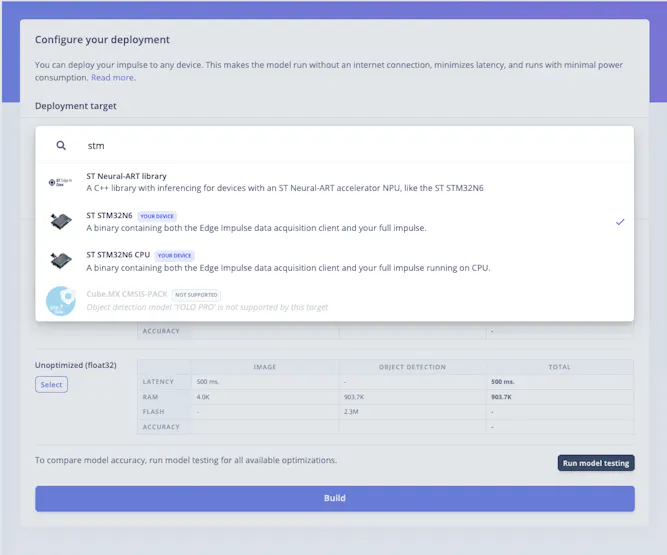Click the NOT SUPPORTED badge
667x555 pixels.
[x=196, y=295]
